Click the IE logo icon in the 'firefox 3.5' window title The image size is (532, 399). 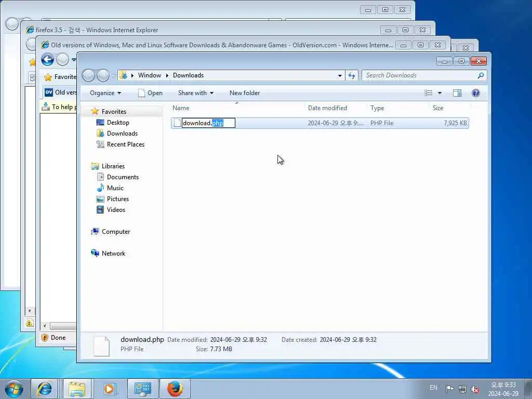pos(30,30)
